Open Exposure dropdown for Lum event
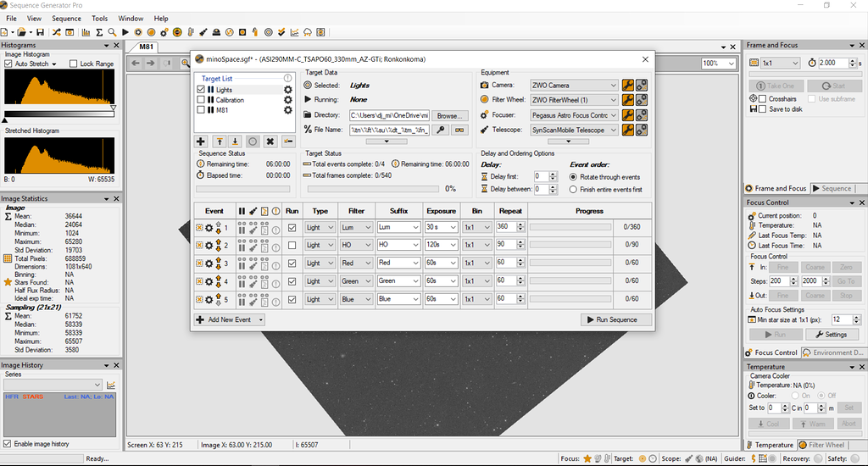The height and width of the screenshot is (466, 868). pos(441,227)
